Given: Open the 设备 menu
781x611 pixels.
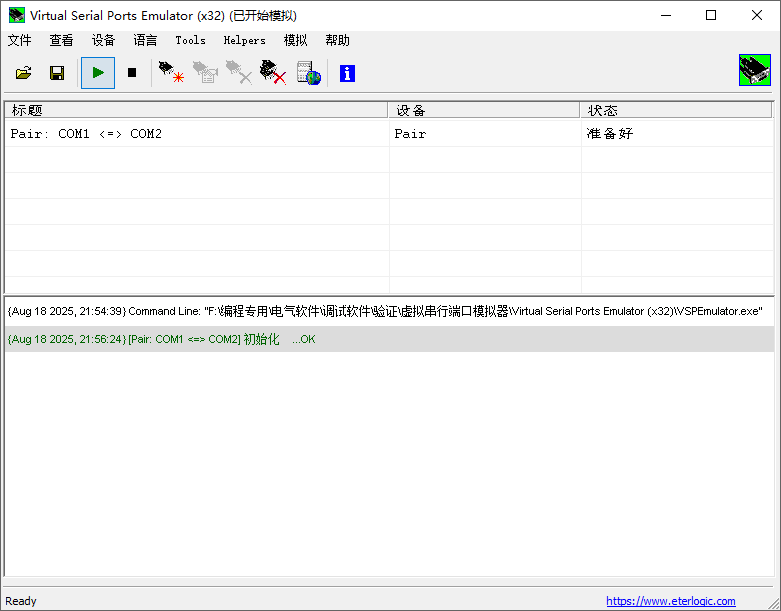Looking at the screenshot, I should [x=103, y=41].
